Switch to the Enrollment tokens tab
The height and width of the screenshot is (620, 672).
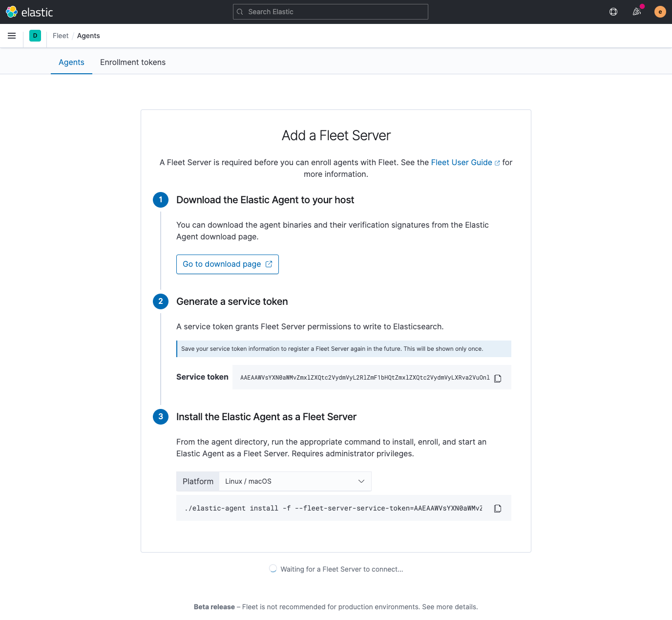tap(133, 62)
